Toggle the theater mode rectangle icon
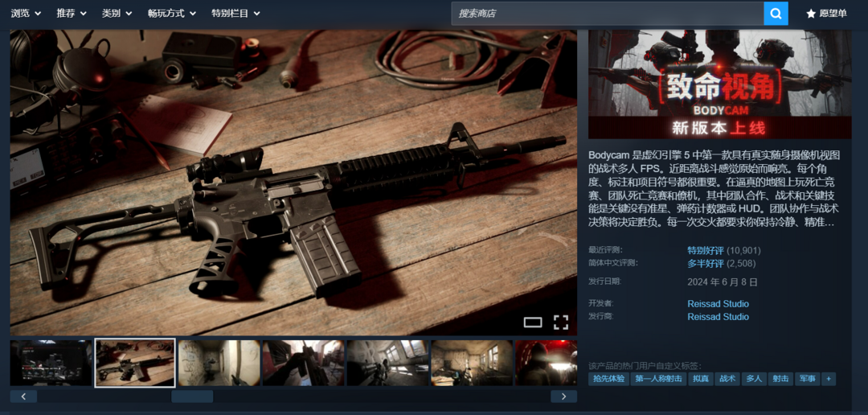 click(x=533, y=323)
